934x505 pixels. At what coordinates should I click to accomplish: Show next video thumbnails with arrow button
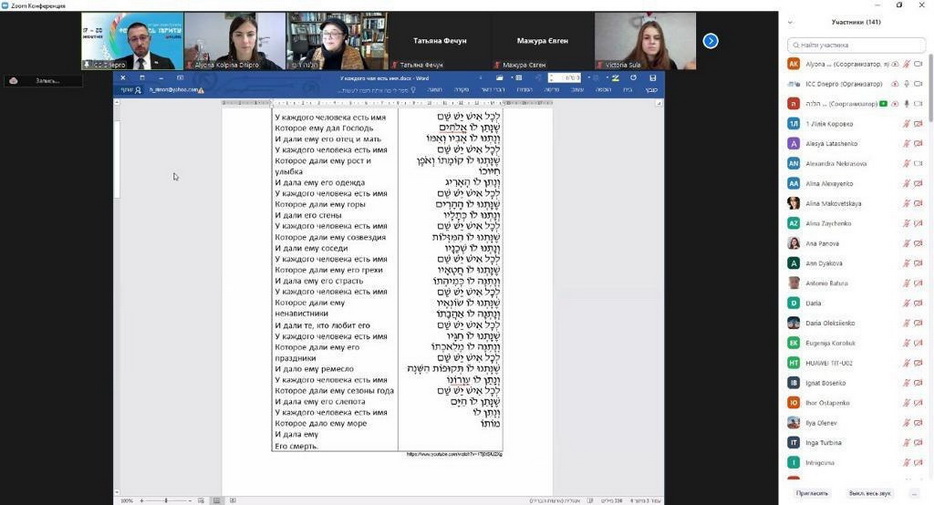(x=710, y=41)
